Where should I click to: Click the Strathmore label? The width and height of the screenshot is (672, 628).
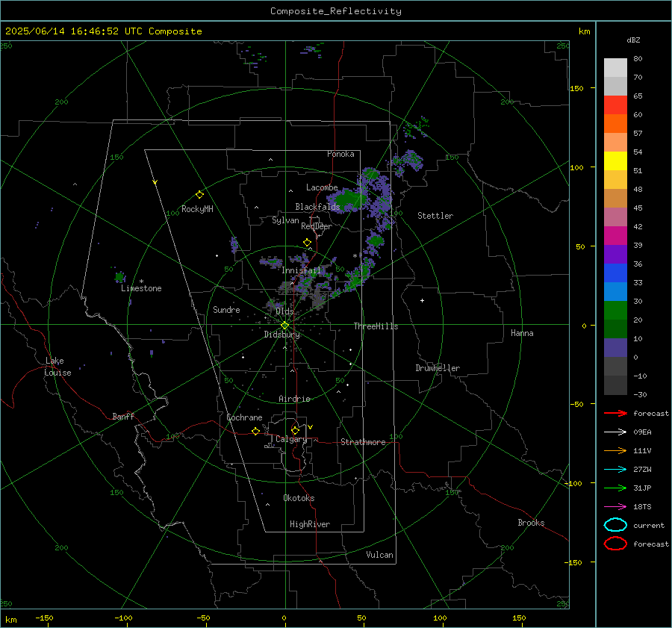(x=363, y=442)
